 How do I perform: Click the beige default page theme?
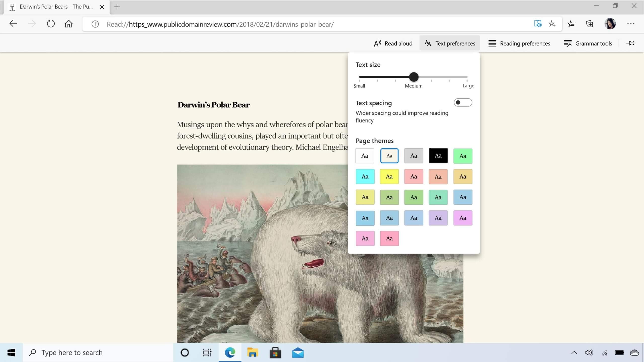tap(389, 155)
